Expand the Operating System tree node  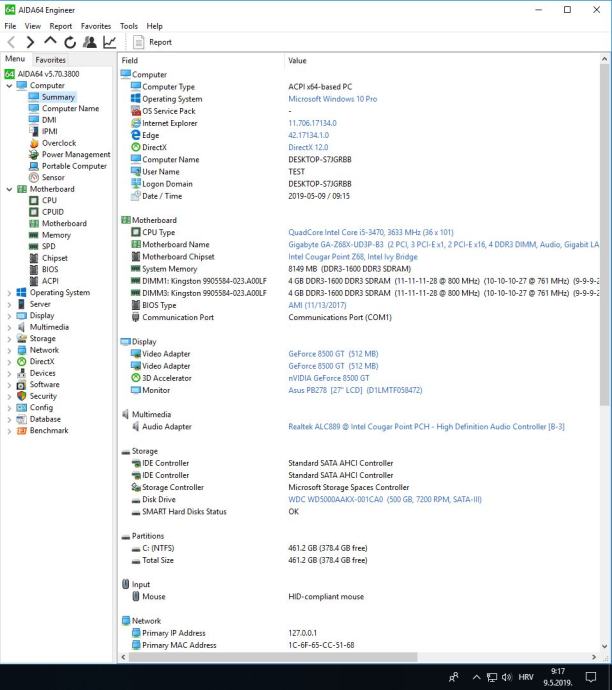click(9, 293)
